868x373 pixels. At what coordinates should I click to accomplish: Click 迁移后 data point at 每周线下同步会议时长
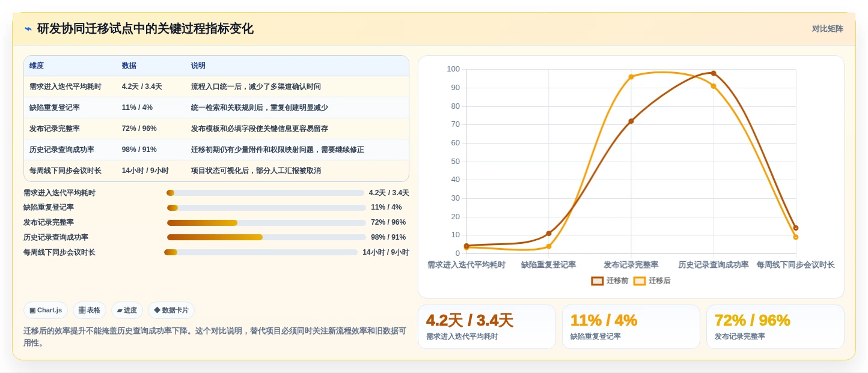[x=796, y=237]
